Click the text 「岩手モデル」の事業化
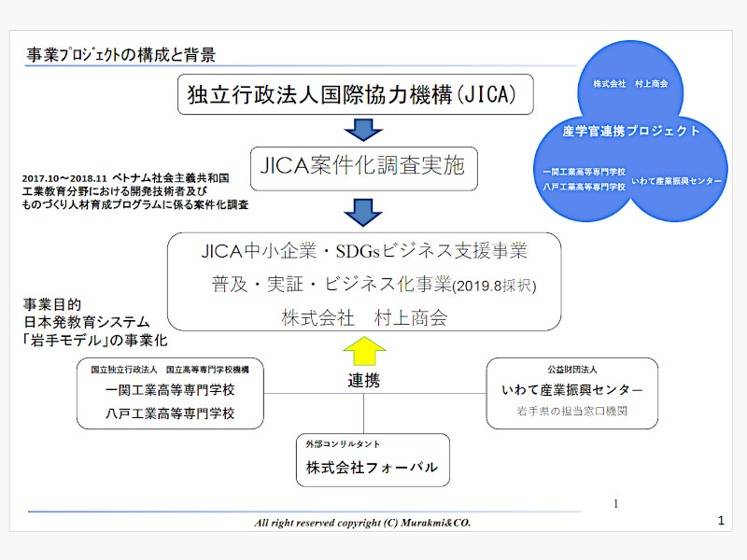The height and width of the screenshot is (560, 747). click(x=94, y=341)
